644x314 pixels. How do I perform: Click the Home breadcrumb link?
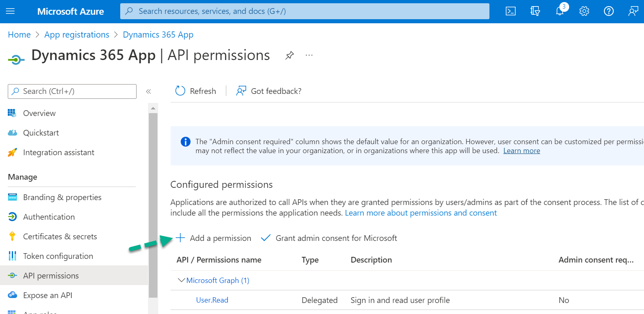[19, 35]
